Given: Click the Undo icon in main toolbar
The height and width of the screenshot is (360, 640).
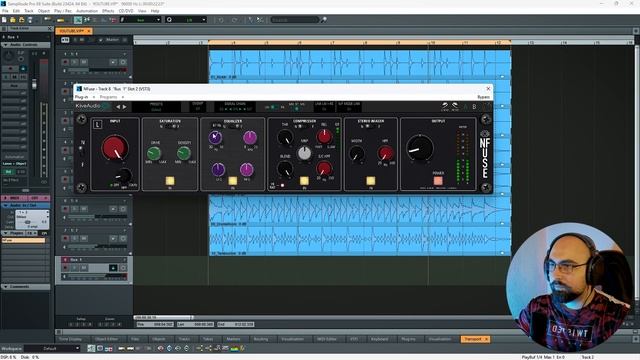Looking at the screenshot, I should pos(221,20).
